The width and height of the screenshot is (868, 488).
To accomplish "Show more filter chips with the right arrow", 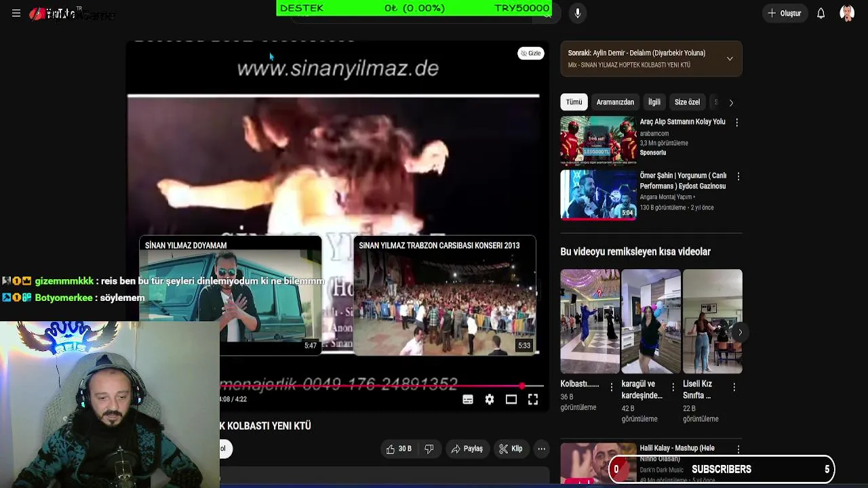I will tap(731, 102).
